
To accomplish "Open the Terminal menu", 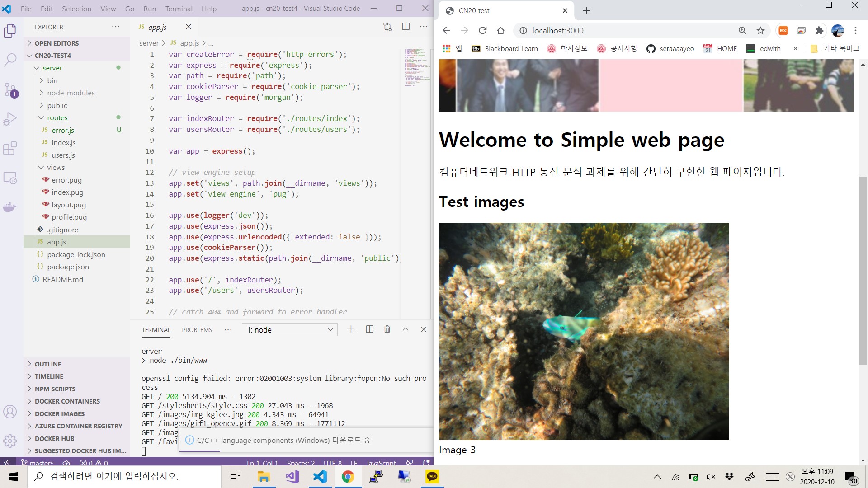I will tap(179, 8).
